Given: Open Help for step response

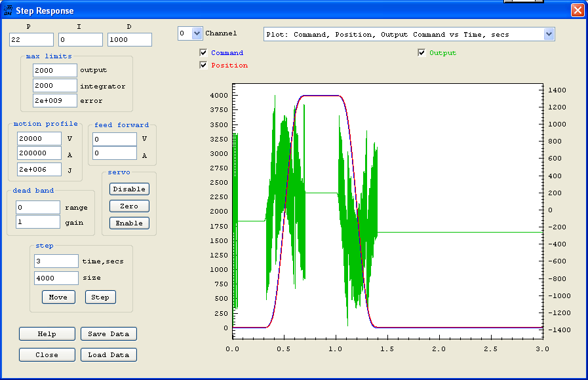Looking at the screenshot, I should click(47, 334).
